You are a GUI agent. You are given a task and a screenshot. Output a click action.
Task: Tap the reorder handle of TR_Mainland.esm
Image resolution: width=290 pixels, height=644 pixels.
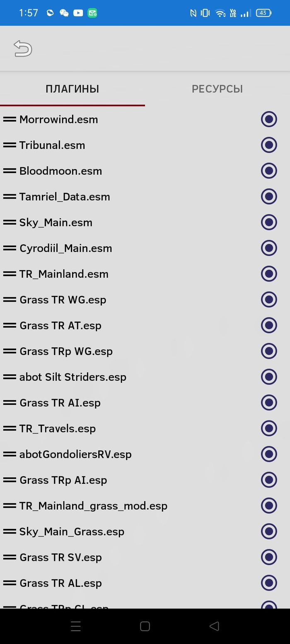click(x=10, y=274)
